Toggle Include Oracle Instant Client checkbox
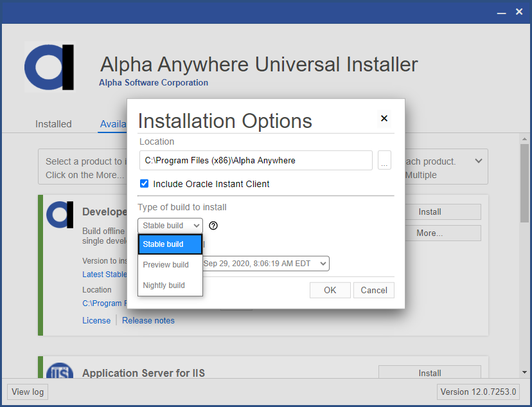 [144, 184]
